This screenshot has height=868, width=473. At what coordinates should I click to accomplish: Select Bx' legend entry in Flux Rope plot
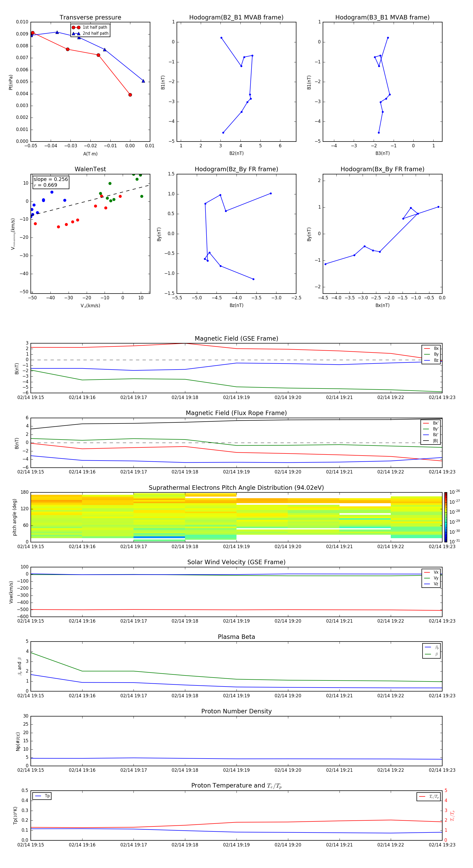pyautogui.click(x=431, y=423)
